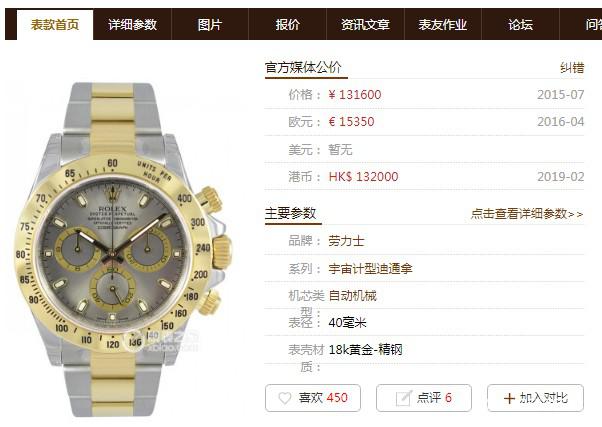This screenshot has width=602, height=427.
Task: Switch to the 图片 tab
Action: click(210, 25)
